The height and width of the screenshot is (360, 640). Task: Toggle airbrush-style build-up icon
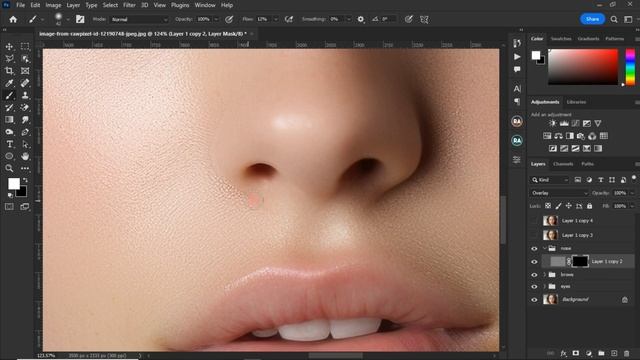click(289, 19)
